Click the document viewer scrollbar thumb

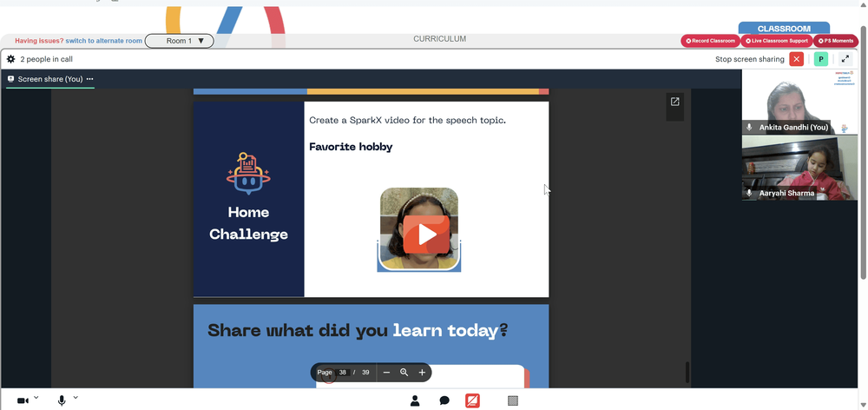[x=687, y=373]
